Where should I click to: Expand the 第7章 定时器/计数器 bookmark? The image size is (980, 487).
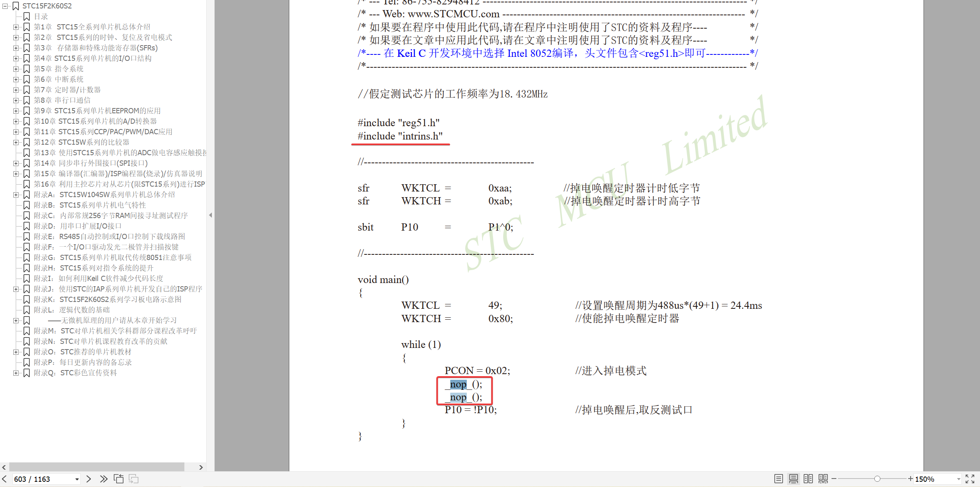(15, 90)
